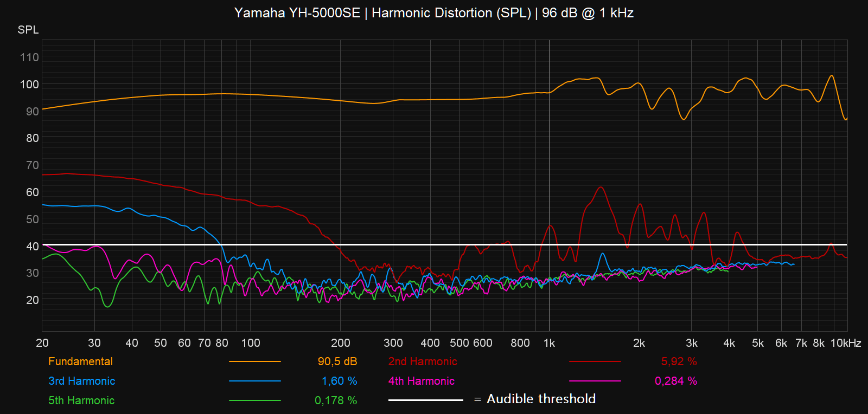Select the 4th Harmonic legend text
This screenshot has height=414, width=868.
421,381
